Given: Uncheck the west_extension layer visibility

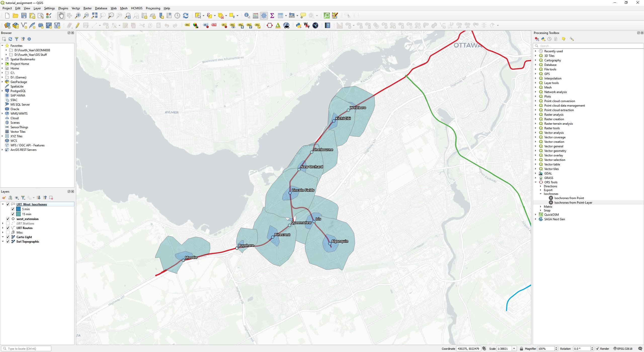Looking at the screenshot, I should click(8, 219).
